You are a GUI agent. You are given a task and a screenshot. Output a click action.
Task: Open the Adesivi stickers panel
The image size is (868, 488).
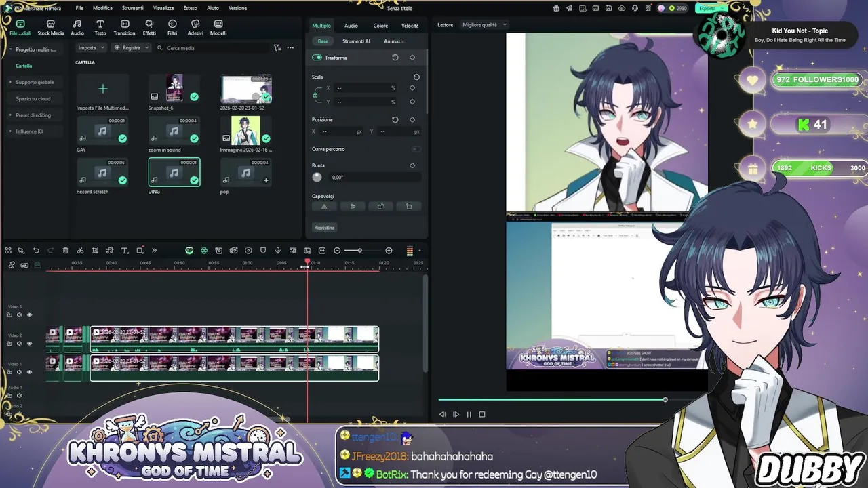(195, 28)
